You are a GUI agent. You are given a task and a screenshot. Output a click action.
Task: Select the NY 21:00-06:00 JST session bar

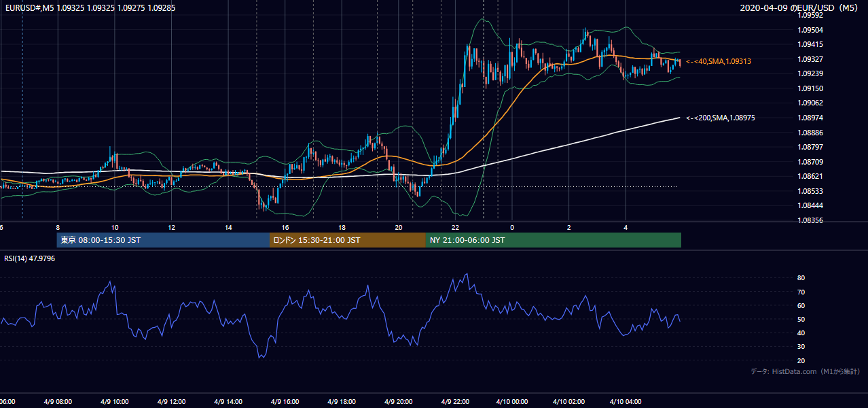pyautogui.click(x=554, y=240)
